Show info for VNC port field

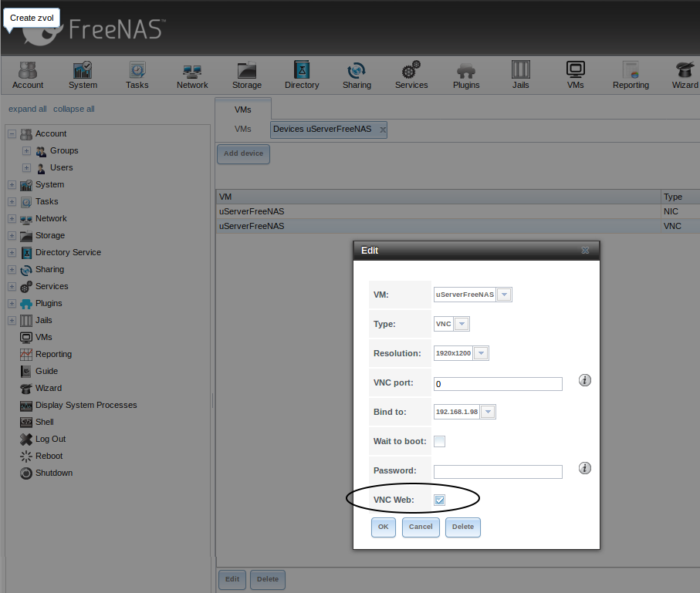coord(585,380)
